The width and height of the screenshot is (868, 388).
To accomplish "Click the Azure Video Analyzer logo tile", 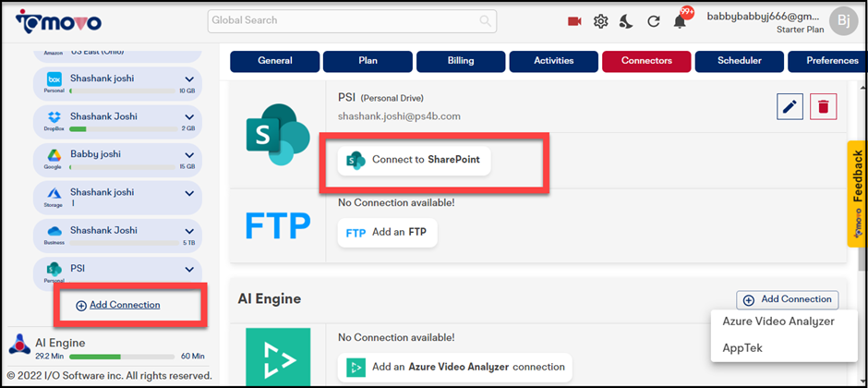I will pyautogui.click(x=278, y=357).
